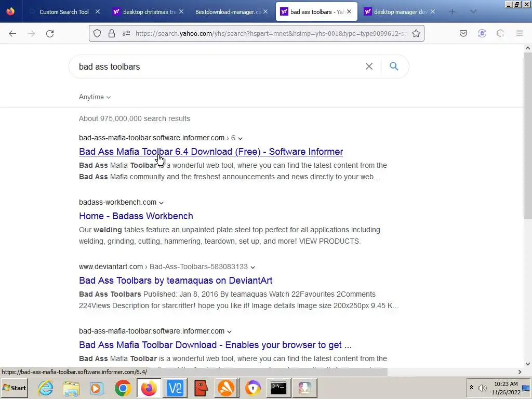The height and width of the screenshot is (399, 532).
Task: Open the volume speaker tray icon
Action: 482,388
